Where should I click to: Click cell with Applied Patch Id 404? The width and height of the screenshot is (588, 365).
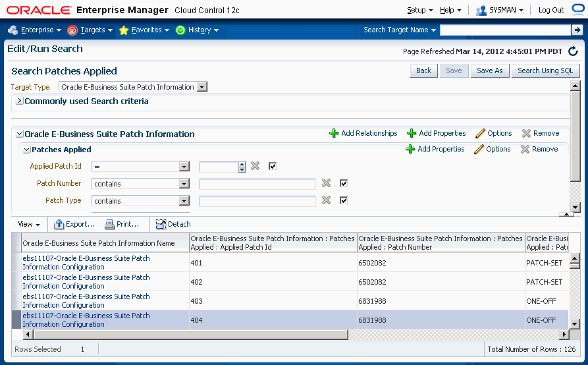(273, 320)
